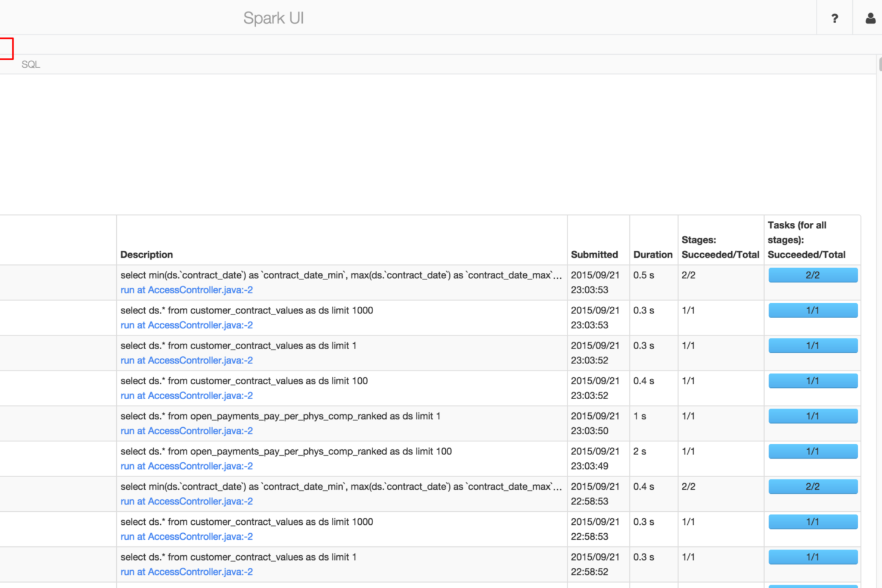Click the Spark UI title
The width and height of the screenshot is (882, 588).
pyautogui.click(x=274, y=18)
